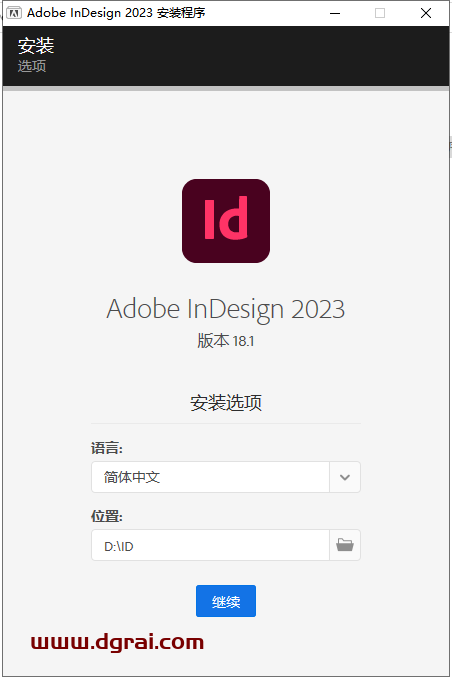This screenshot has width=452, height=679.
Task: Click the 位置: label
Action: point(107,516)
